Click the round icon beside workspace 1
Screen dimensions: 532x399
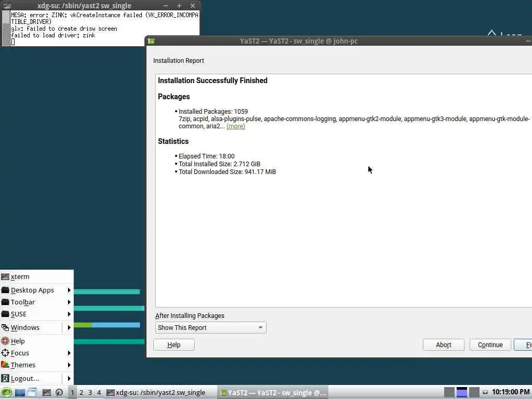click(x=59, y=393)
